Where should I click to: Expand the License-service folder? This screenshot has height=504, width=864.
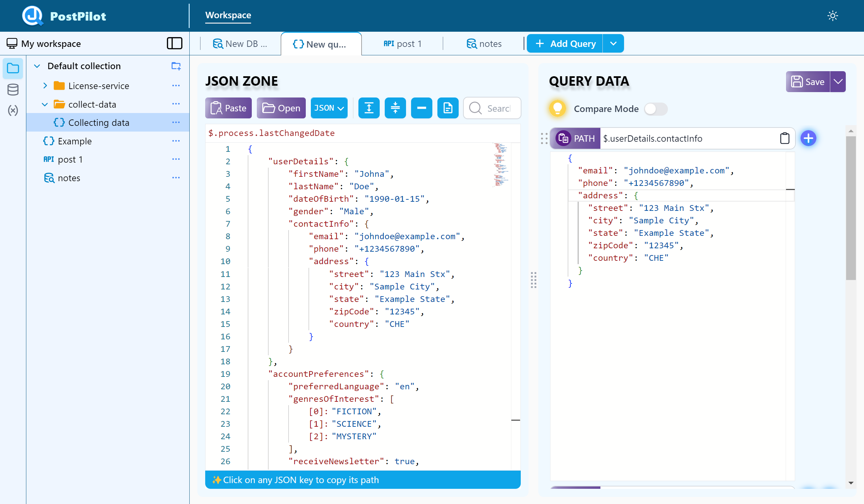45,86
